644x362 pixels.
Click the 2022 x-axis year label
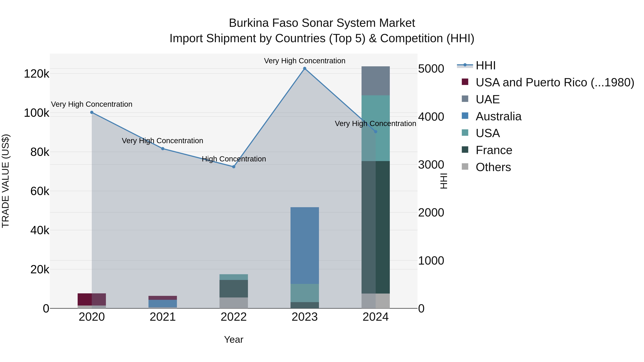click(x=234, y=317)
